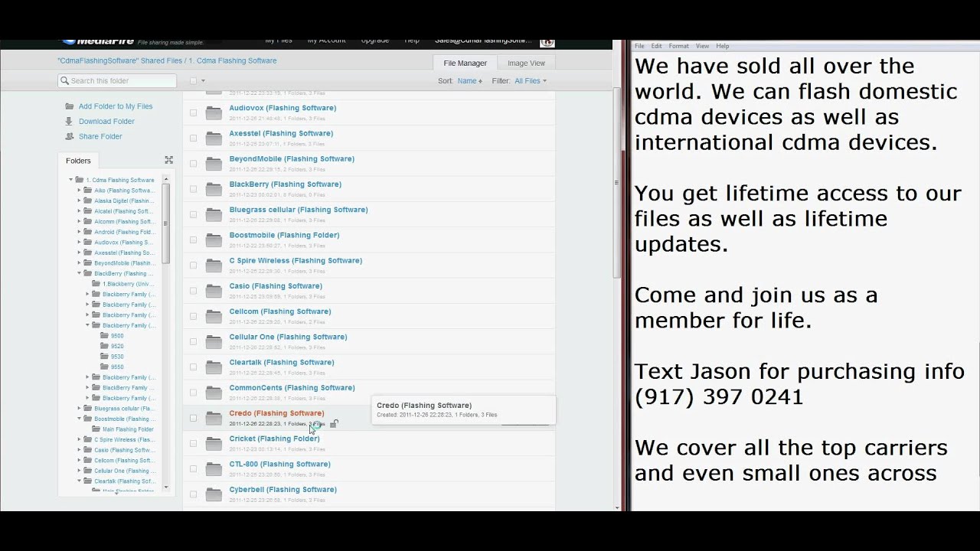The image size is (980, 551).
Task: Expand the Alcatel node in the Folders tree
Action: pos(79,211)
